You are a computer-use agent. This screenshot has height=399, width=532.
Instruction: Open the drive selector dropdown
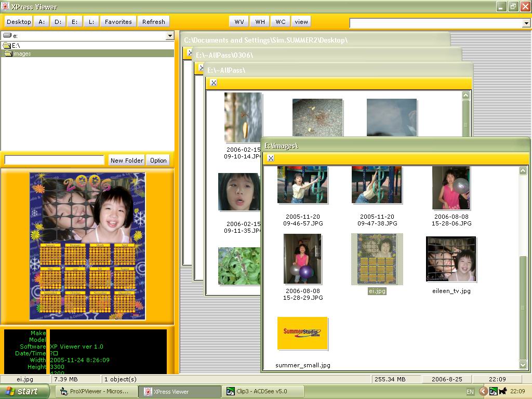[x=169, y=36]
